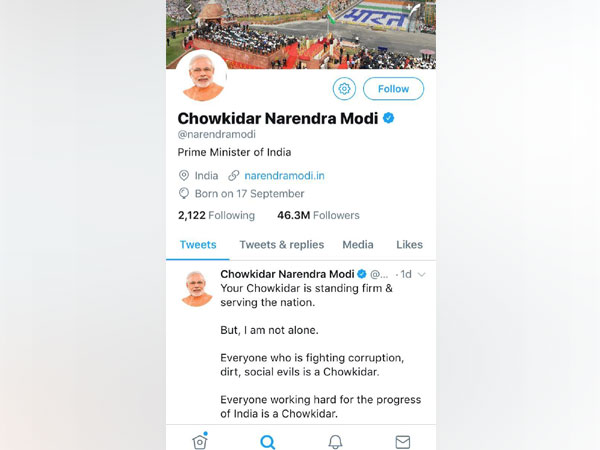The image size is (600, 450).
Task: Click the Follow button
Action: 393,89
